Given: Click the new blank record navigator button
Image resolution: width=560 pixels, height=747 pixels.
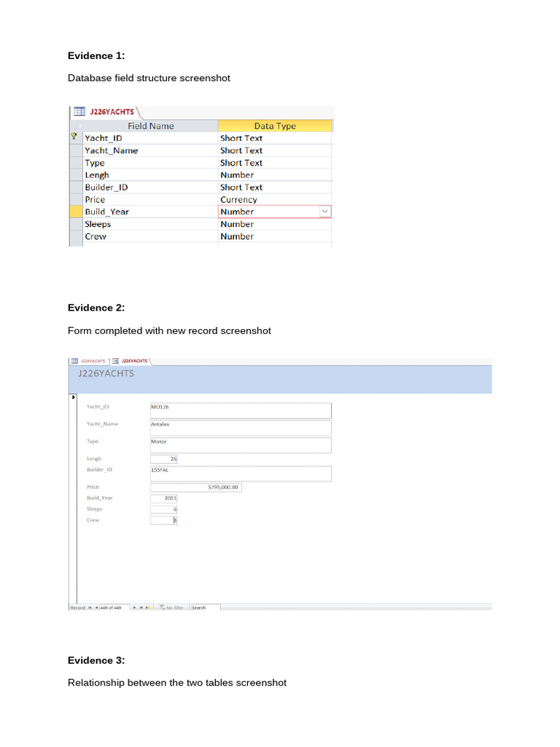Looking at the screenshot, I should (148, 608).
